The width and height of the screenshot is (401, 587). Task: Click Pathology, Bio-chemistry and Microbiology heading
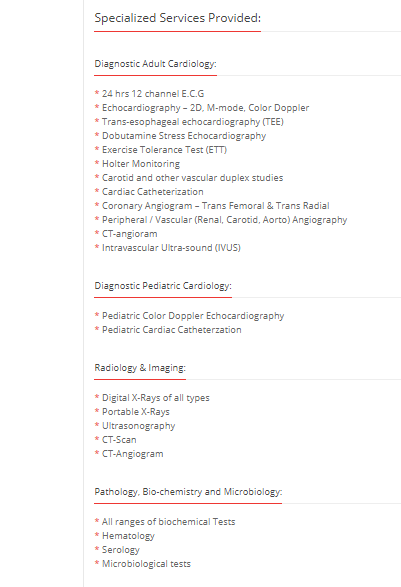click(x=188, y=492)
